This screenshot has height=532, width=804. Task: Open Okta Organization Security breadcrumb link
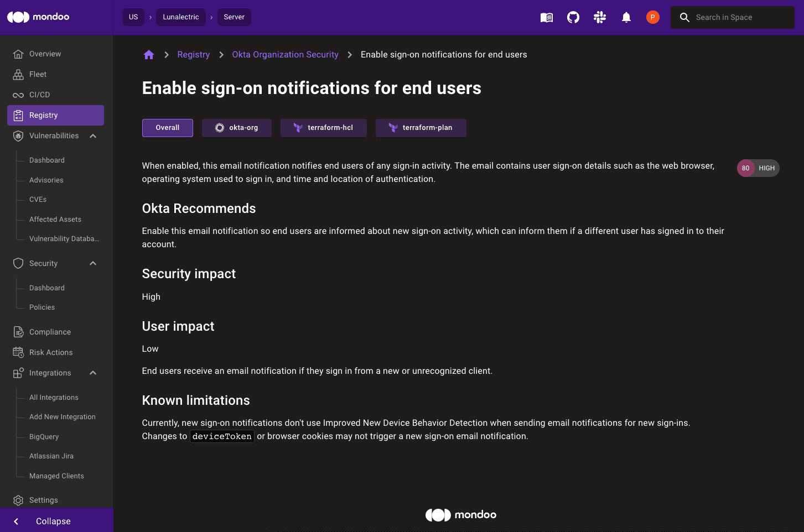285,55
